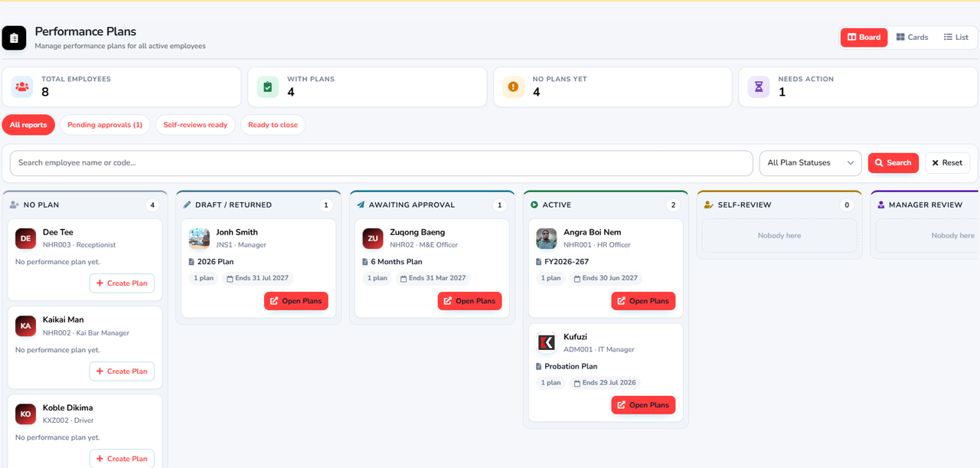Click Zuqong Baeng's ZU avatar

(373, 238)
